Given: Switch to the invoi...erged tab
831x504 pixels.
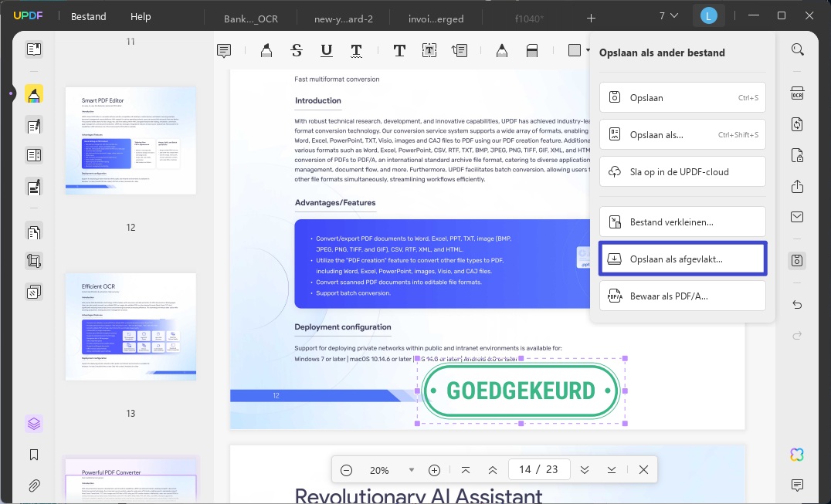Looking at the screenshot, I should pos(436,19).
